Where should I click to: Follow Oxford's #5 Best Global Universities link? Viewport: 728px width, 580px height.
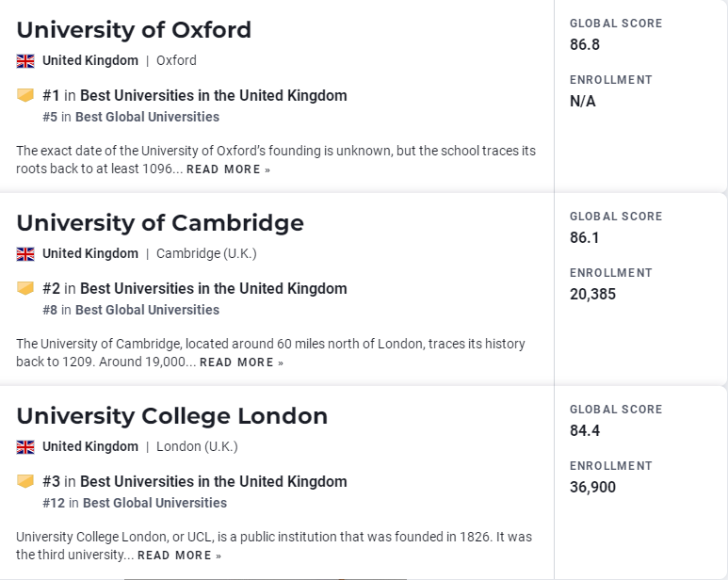[x=147, y=117]
